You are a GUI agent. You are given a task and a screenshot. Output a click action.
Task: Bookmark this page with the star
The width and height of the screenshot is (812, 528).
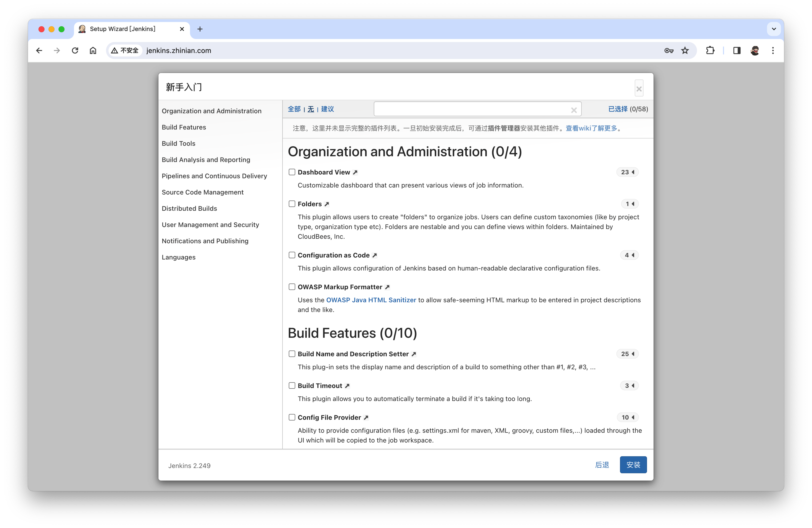tap(685, 50)
